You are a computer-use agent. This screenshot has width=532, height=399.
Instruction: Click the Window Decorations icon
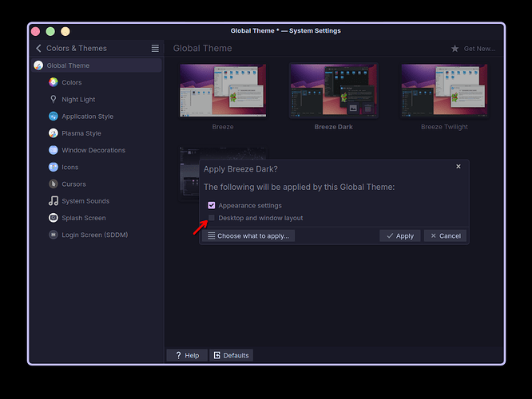coord(54,150)
